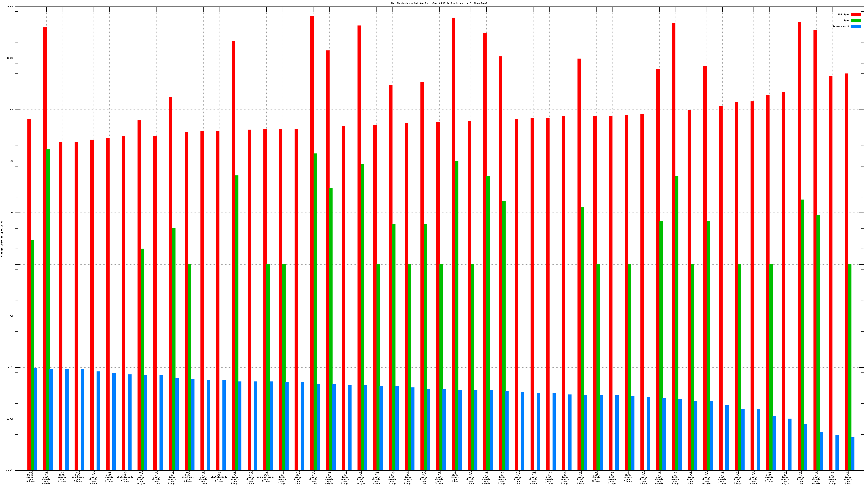Image resolution: width=868 pixels, height=488 pixels.
Task: Click the "Message Count or Spam Score" axis label
Action: coord(2,239)
